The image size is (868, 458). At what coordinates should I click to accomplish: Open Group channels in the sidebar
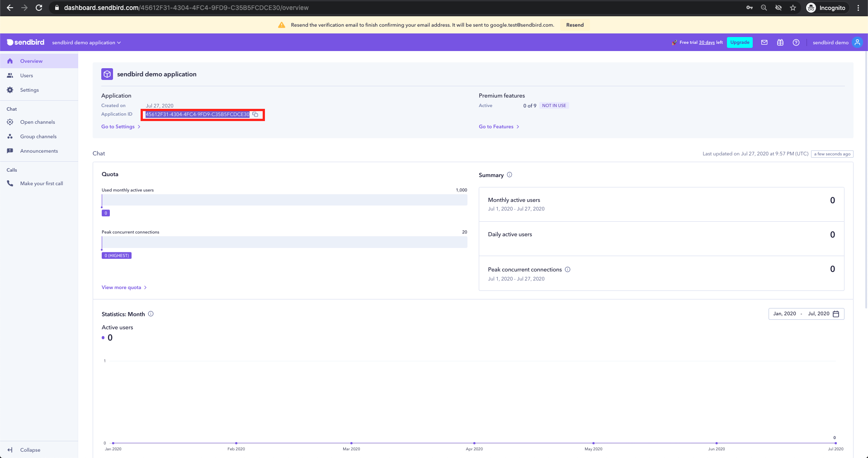pyautogui.click(x=39, y=136)
